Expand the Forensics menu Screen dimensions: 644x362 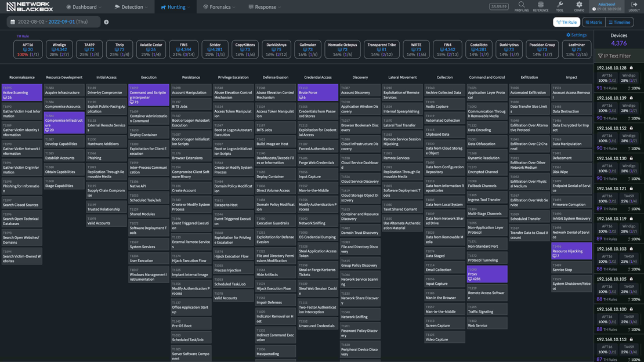[x=219, y=7]
